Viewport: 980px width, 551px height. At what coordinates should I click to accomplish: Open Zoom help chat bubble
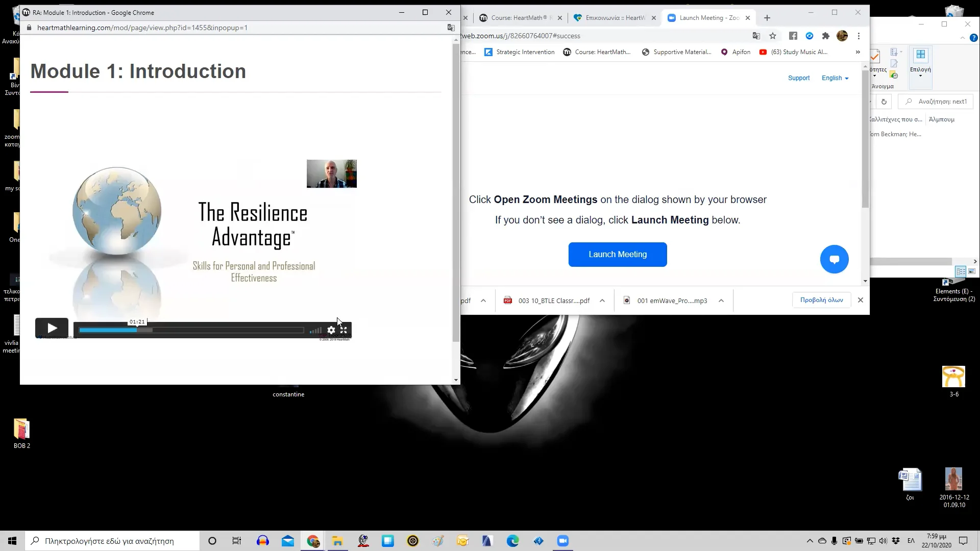click(834, 259)
